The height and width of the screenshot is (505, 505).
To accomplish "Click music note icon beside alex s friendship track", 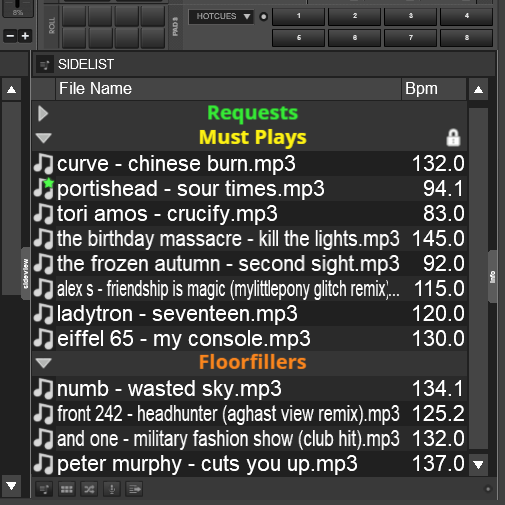I will pyautogui.click(x=43, y=289).
